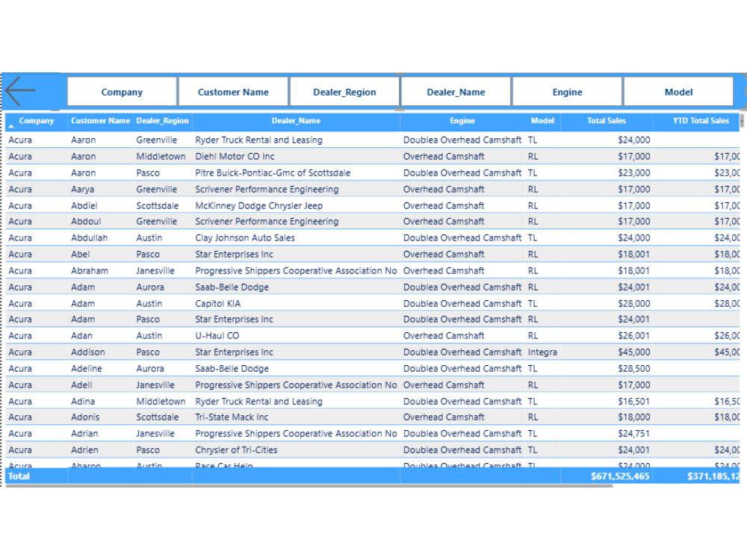Sort by Model column header in table
The image size is (747, 560).
pyautogui.click(x=542, y=121)
